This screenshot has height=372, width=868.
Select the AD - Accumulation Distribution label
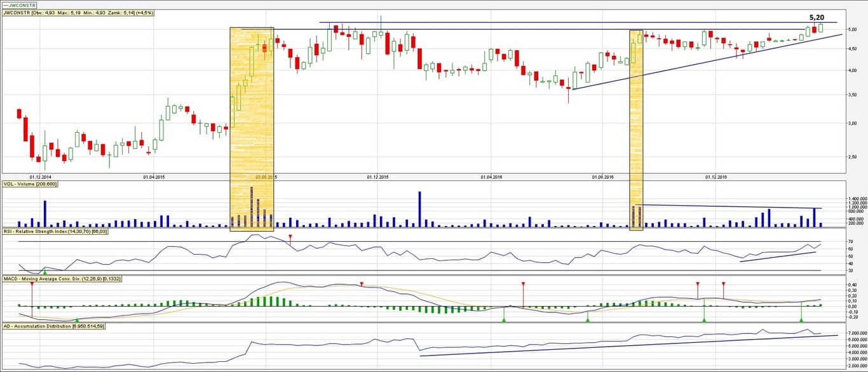tap(53, 326)
